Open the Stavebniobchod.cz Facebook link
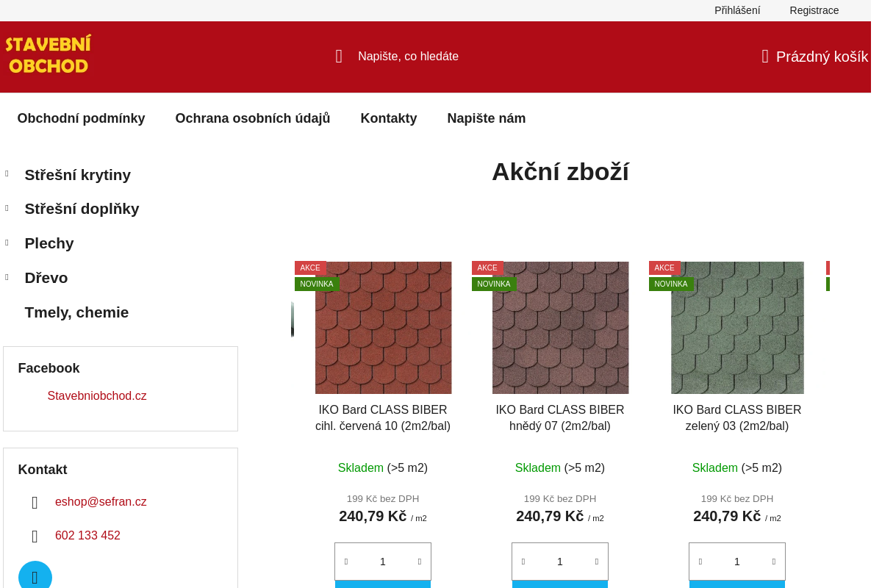The image size is (882, 588). [97, 395]
